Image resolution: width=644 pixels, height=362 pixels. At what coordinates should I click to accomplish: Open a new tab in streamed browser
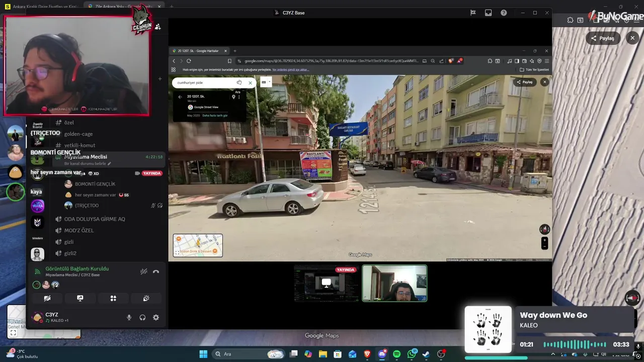click(x=234, y=51)
